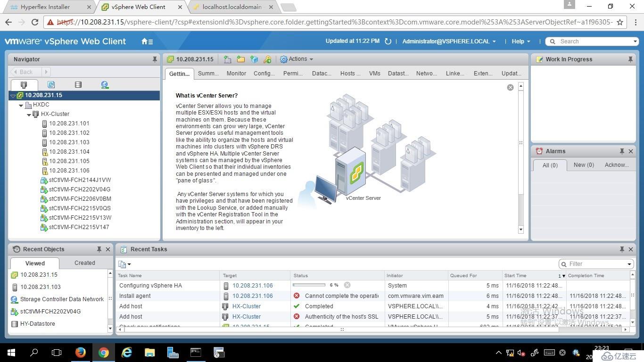The height and width of the screenshot is (362, 644).
Task: Pin the Recent Objects panel
Action: point(99,249)
